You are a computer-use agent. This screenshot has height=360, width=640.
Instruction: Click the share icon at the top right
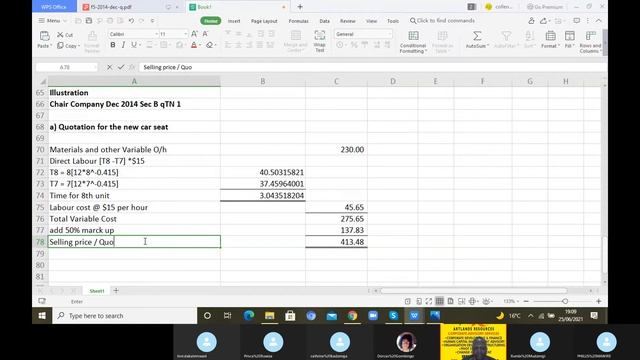point(544,20)
